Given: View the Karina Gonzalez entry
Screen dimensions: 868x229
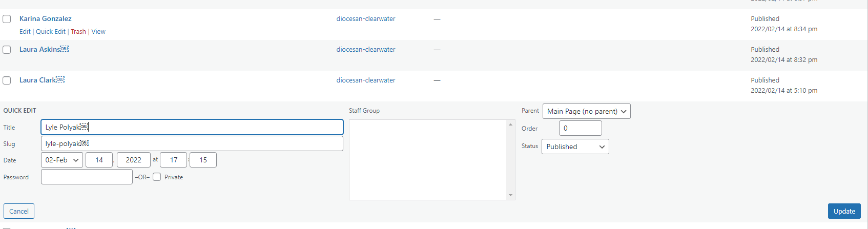Looking at the screenshot, I should (98, 32).
